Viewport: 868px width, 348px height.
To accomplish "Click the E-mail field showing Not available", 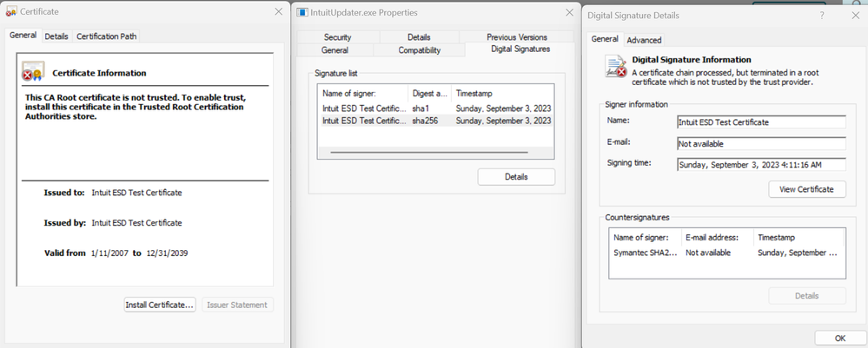I will 762,143.
